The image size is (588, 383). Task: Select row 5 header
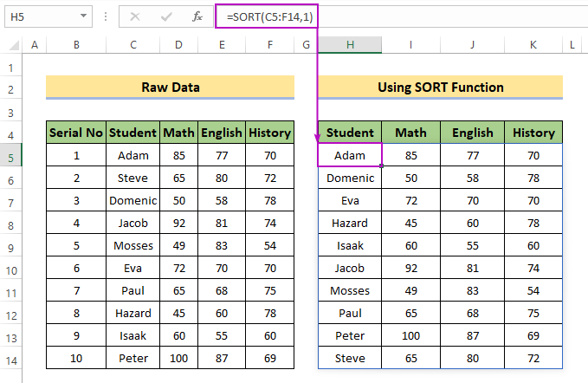tap(10, 155)
